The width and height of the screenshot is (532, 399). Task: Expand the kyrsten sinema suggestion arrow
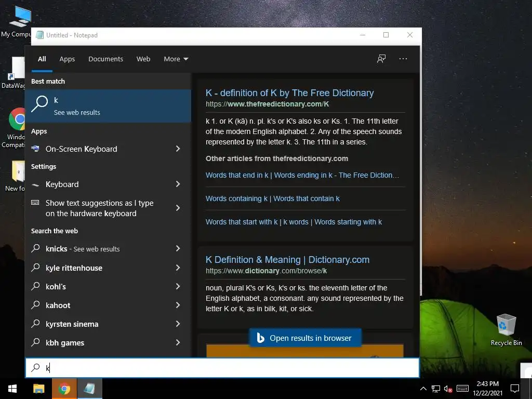[x=178, y=324]
